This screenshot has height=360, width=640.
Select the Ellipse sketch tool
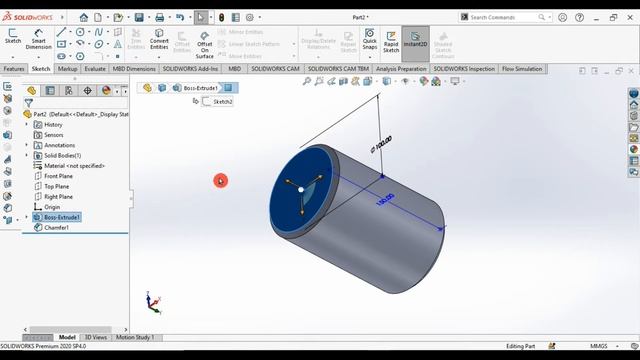coord(99,44)
